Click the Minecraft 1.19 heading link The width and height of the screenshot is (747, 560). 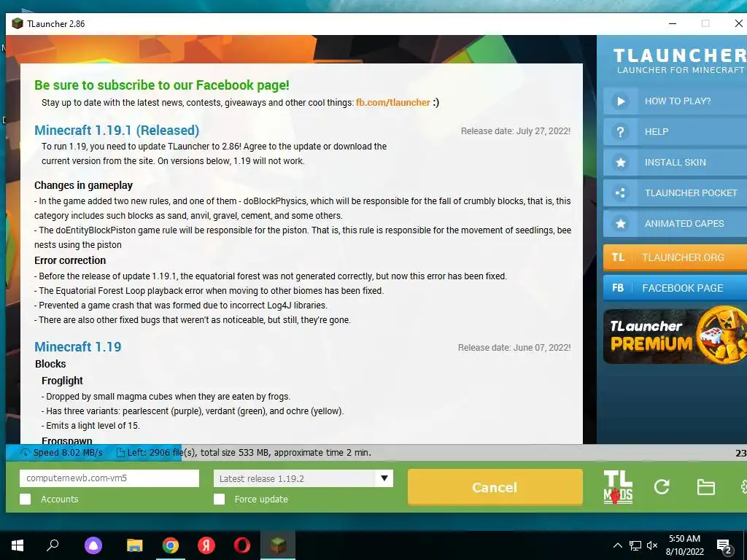click(x=77, y=346)
